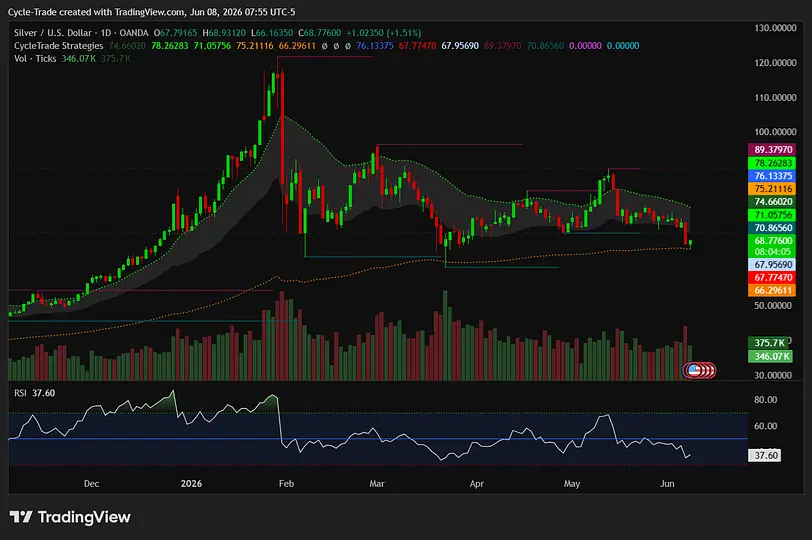The image size is (812, 540).
Task: Select green legend value 71.05756
Action: [x=212, y=46]
